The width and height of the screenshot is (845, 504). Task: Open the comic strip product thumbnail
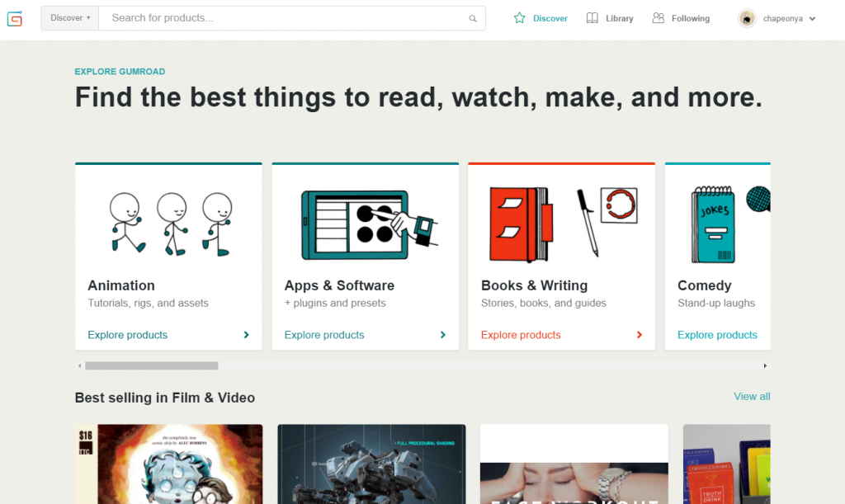[x=168, y=464]
